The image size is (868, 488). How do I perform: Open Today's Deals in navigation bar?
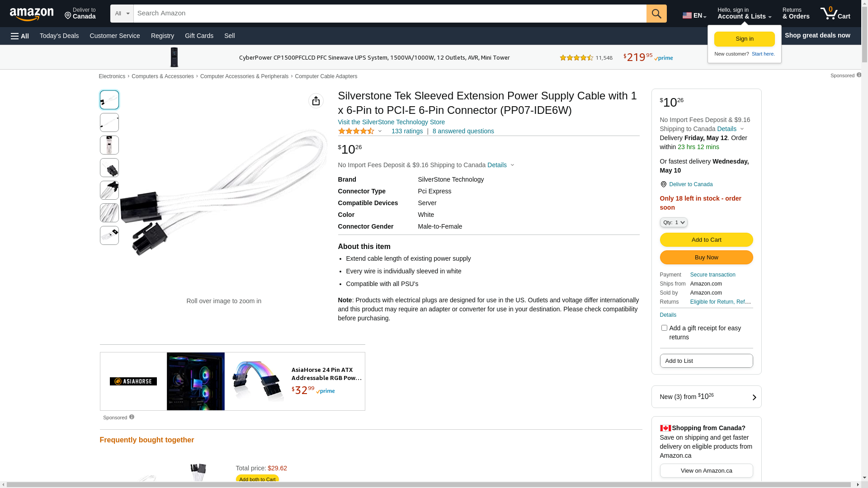59,36
